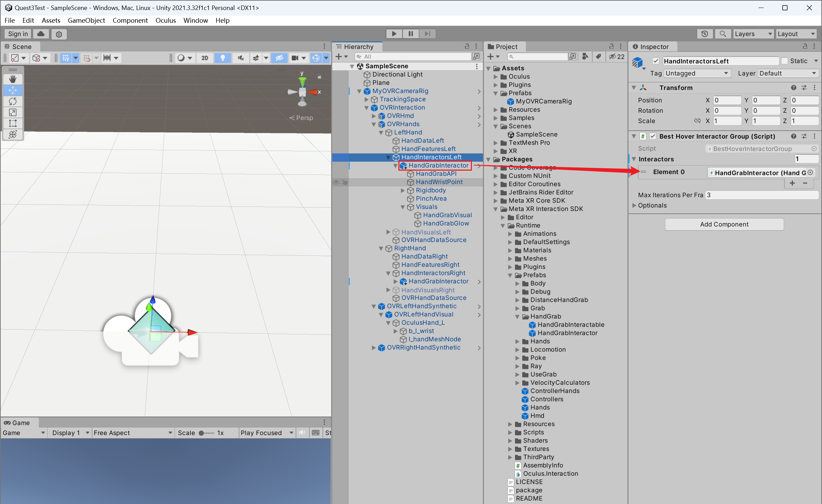Screen dimensions: 822x504
Task: Expand the Oculus folder in Assets
Action: pos(496,77)
